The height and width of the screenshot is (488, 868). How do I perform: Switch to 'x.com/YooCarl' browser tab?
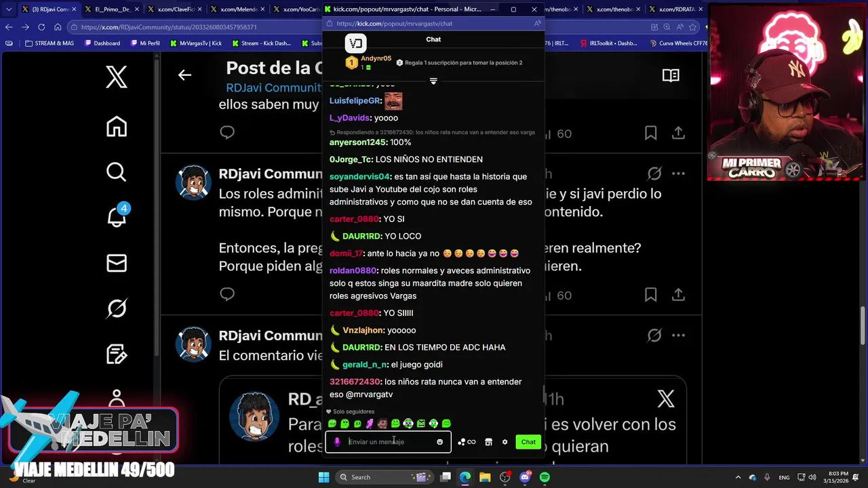[x=297, y=9]
